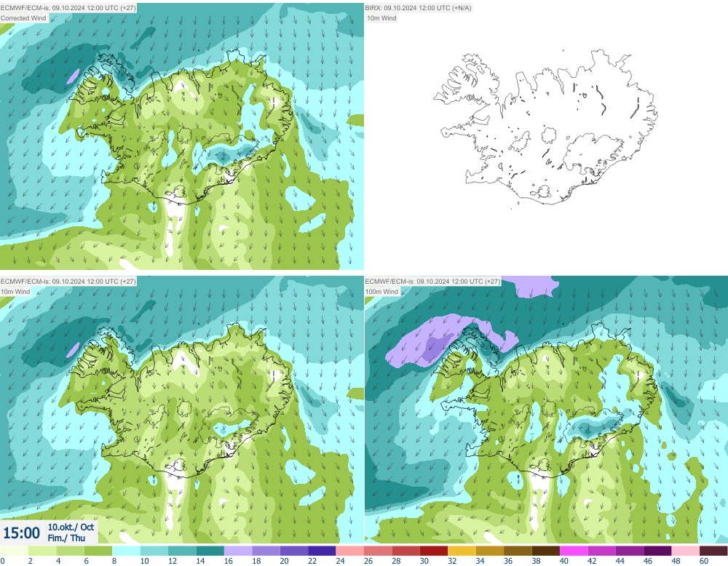Click the 15:00 forecast time
The image size is (728, 566).
(x=21, y=533)
